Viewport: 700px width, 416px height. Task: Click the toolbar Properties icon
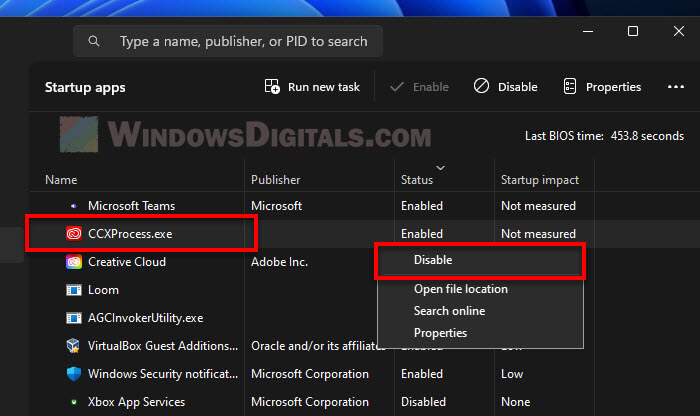[x=570, y=87]
